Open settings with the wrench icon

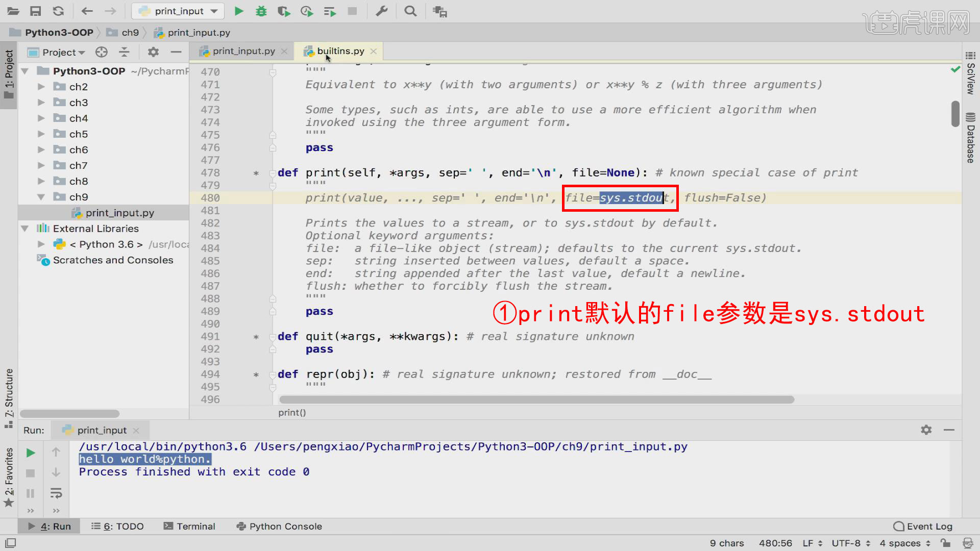click(382, 11)
